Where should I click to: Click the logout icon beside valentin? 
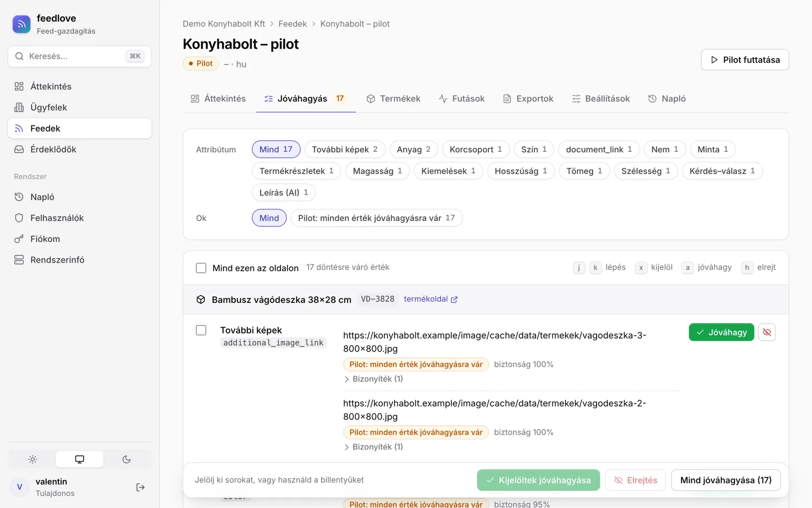click(x=141, y=487)
